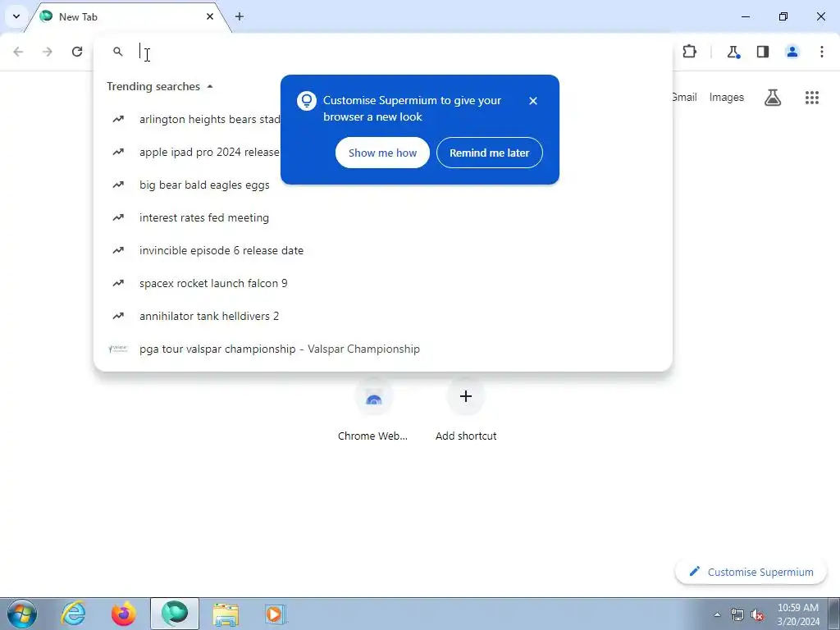
Task: Click the muted volume tray icon
Action: pos(757,614)
